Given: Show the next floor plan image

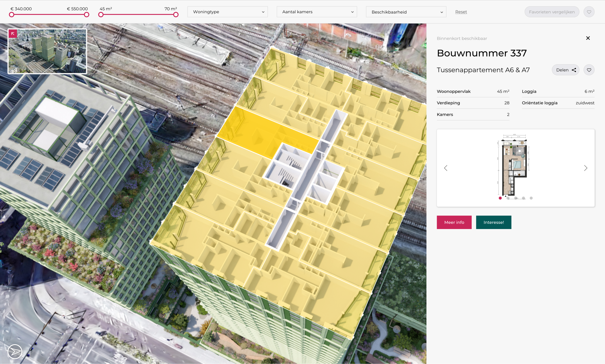Looking at the screenshot, I should coord(586,168).
